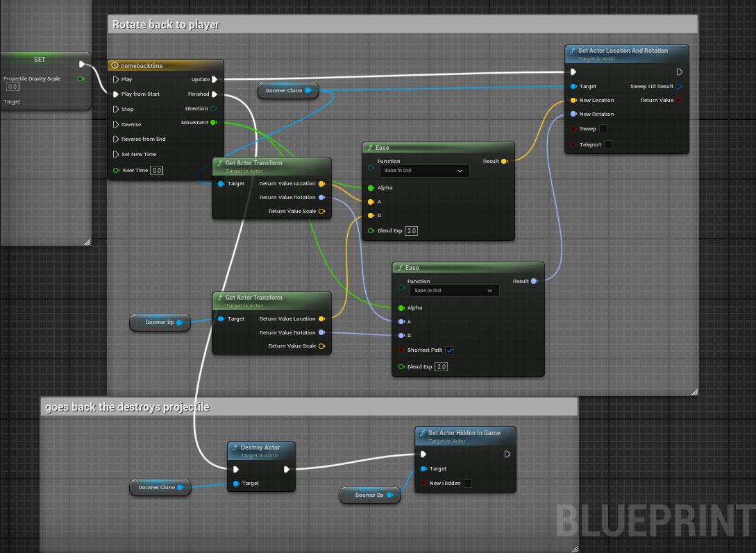Click the New Location input pin
The width and height of the screenshot is (756, 553).
(573, 101)
